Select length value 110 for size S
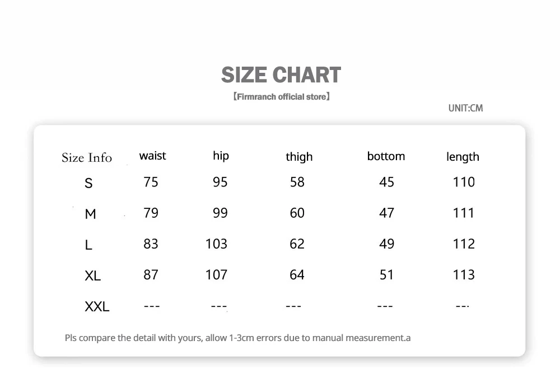 (x=464, y=182)
